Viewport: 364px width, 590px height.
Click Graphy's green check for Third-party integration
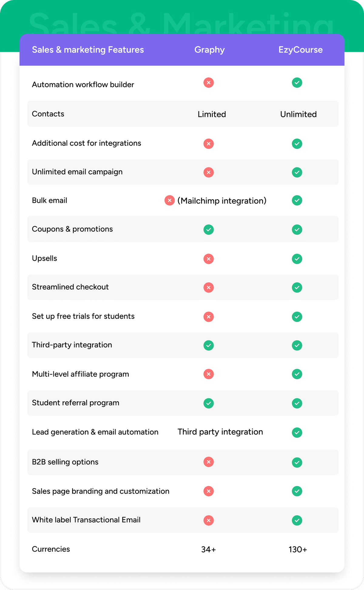(208, 345)
